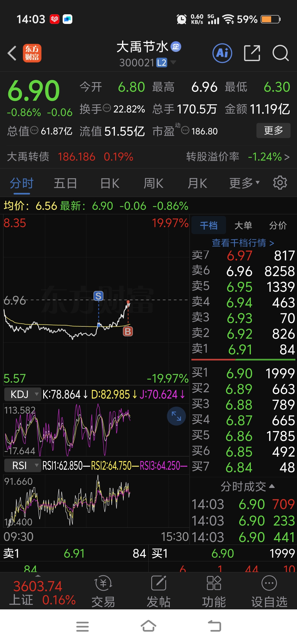
Task: Tap the stock title 大禹节水
Action: (142, 47)
